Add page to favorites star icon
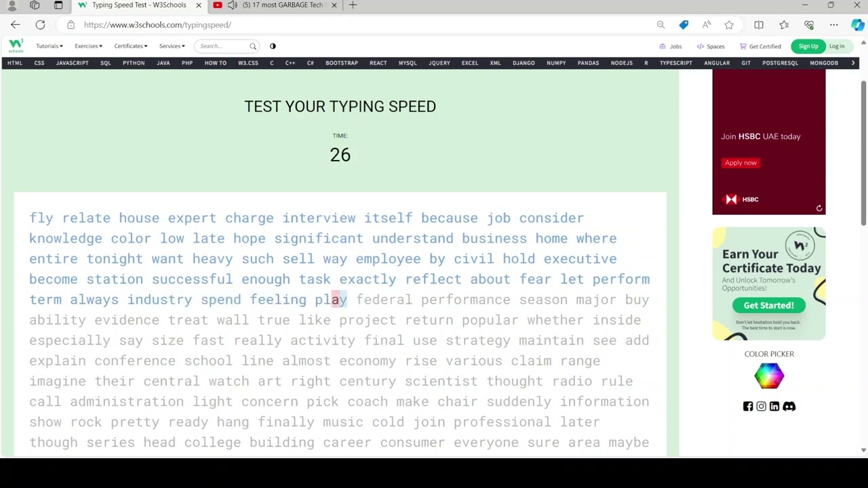The width and height of the screenshot is (868, 488). point(729,25)
